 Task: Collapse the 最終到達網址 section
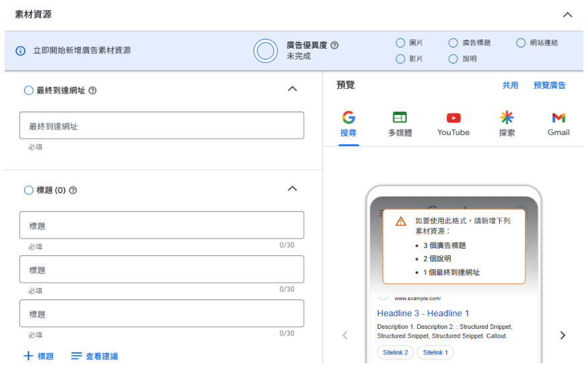click(x=292, y=89)
